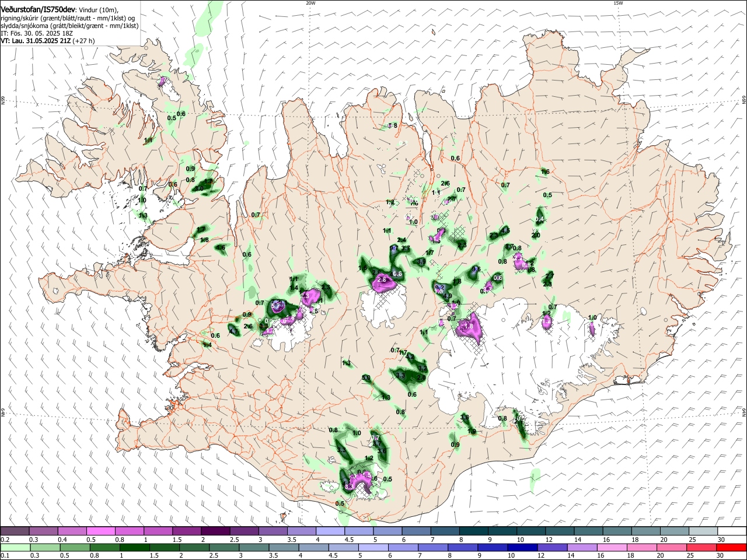This screenshot has width=747, height=560.
Task: Click the white swatch past 30 in the upper legend row
Action: coord(732,531)
